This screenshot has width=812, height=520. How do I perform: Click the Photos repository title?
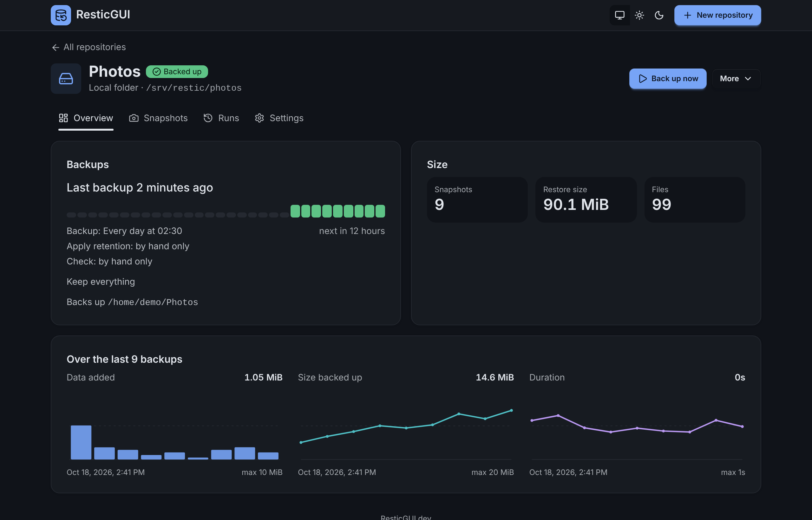[x=115, y=71]
